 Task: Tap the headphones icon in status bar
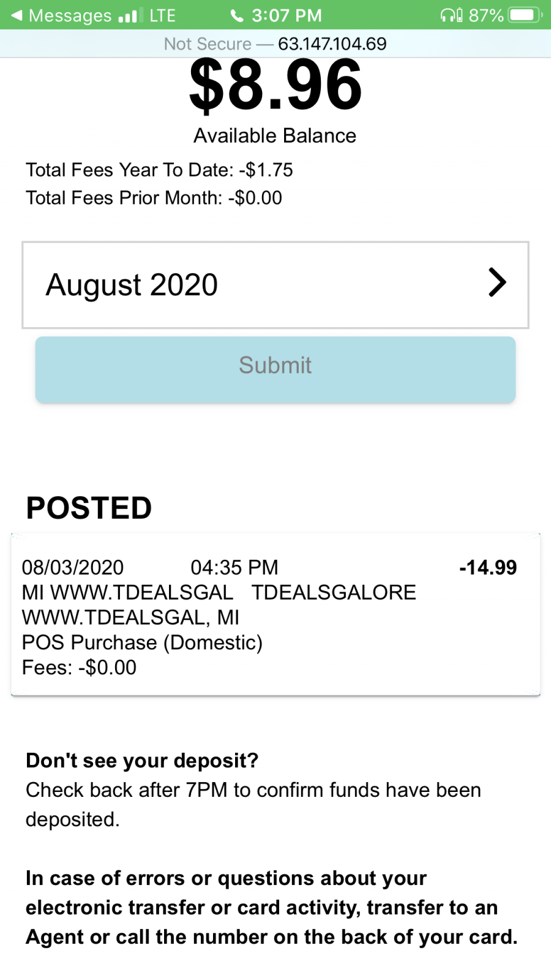451,15
